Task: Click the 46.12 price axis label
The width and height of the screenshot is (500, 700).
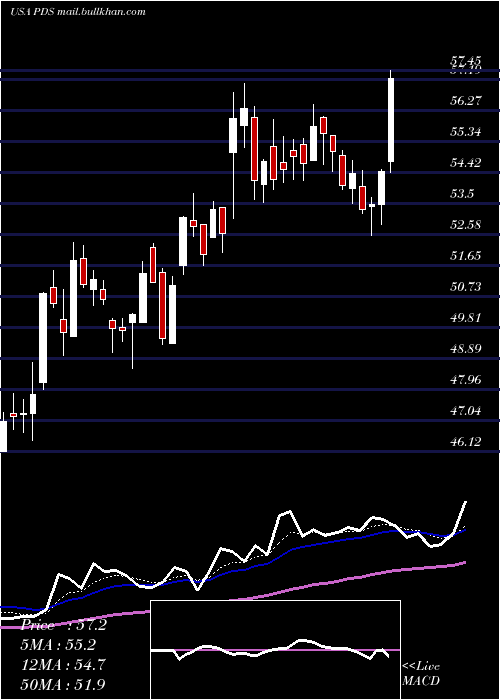Action: (x=466, y=442)
